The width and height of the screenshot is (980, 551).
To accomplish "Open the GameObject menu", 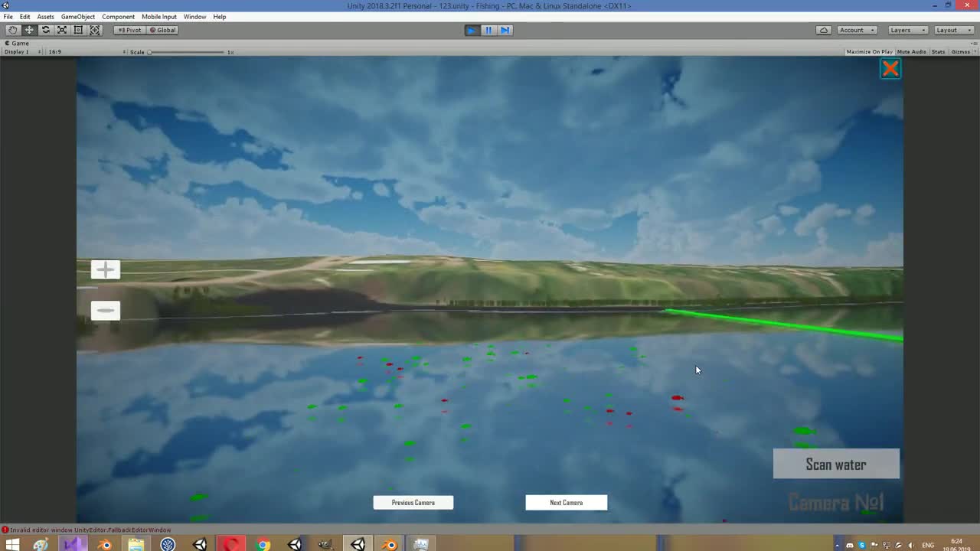I will click(77, 16).
